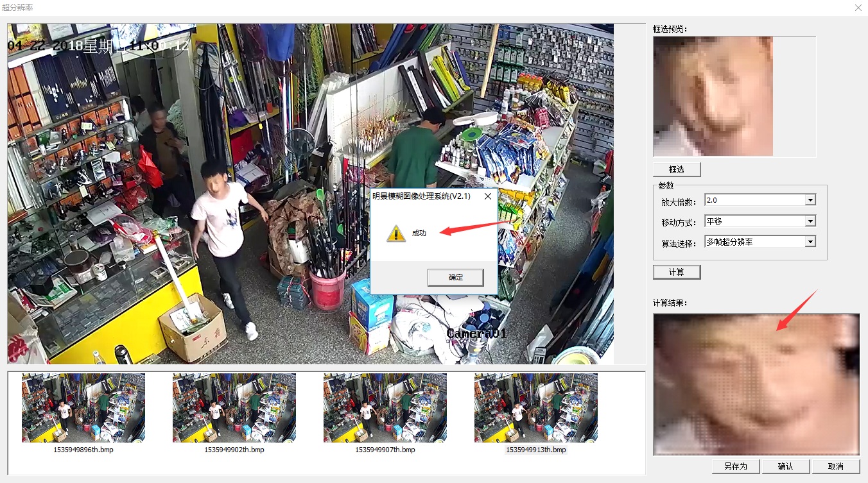Viewport: 868px width, 483px height.
Task: Open the 算法选择 dropdown showing 多帧超分辨率
Action: pyautogui.click(x=811, y=242)
